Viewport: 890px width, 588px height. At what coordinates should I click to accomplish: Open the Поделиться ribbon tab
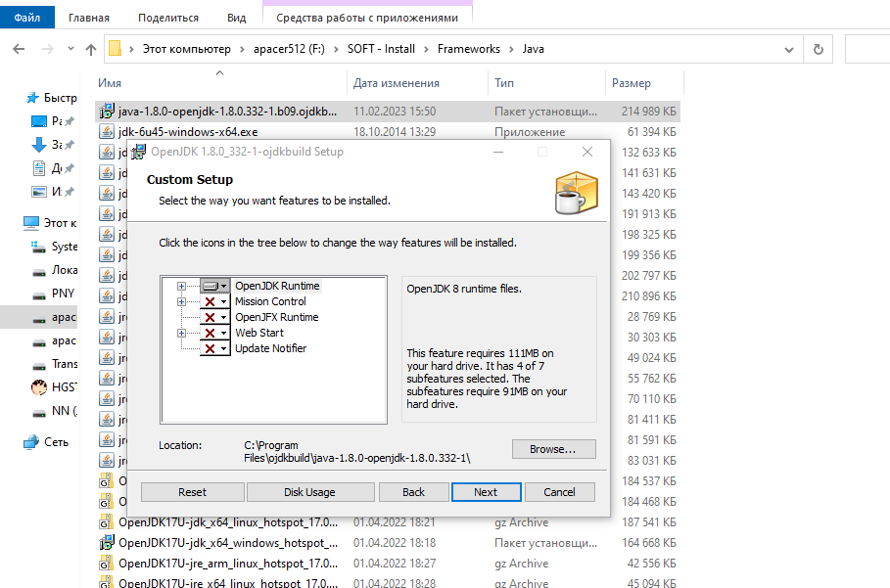[168, 18]
